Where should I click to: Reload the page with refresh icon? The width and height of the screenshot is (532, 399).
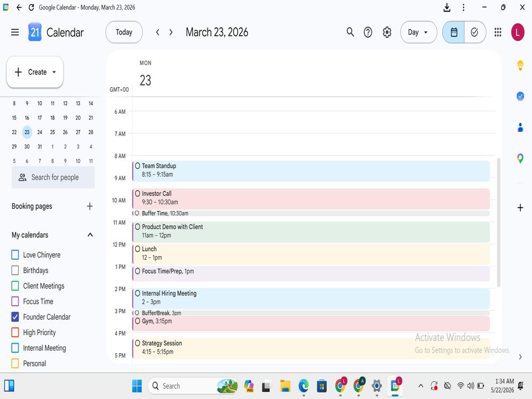pos(31,7)
